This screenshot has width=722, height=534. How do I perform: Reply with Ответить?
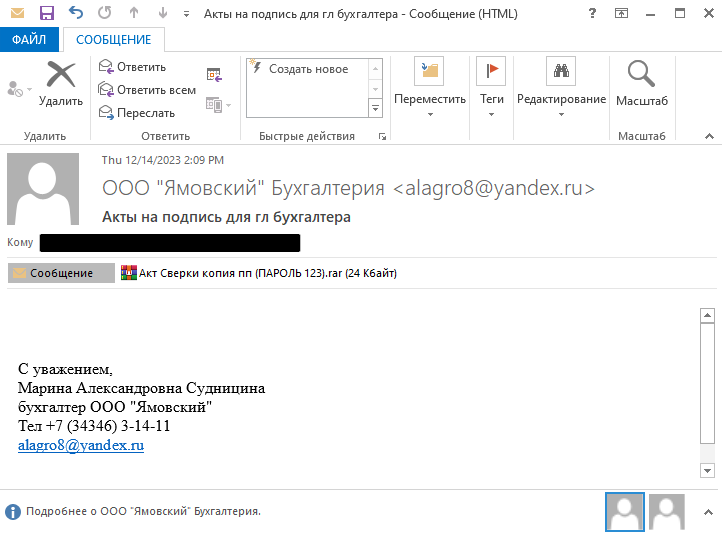[x=133, y=67]
